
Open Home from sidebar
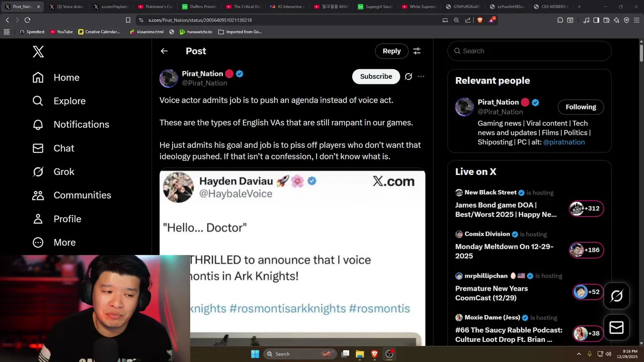(x=56, y=77)
